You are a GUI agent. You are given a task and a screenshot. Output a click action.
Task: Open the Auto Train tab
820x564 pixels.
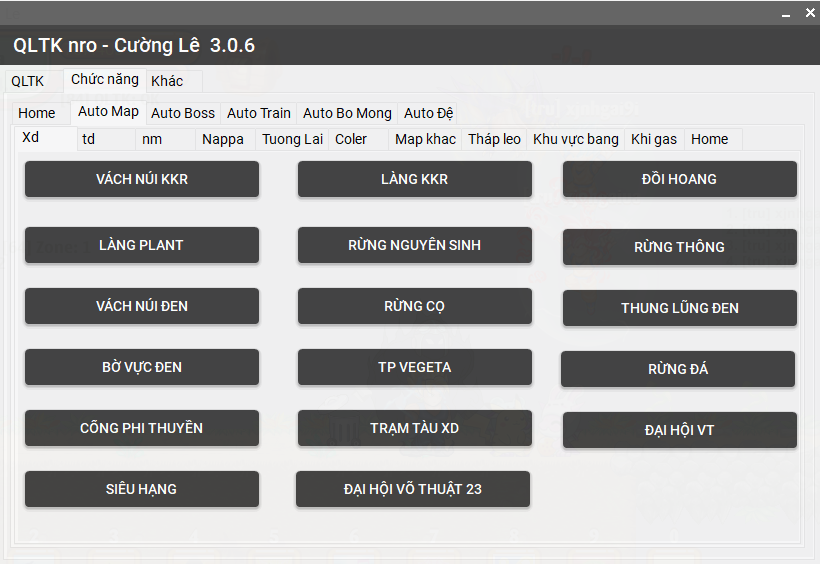pos(259,113)
